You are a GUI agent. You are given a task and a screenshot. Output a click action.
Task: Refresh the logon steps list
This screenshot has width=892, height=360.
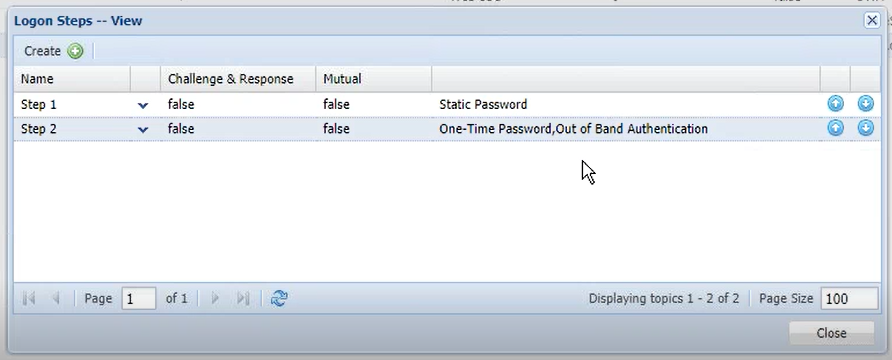tap(279, 298)
